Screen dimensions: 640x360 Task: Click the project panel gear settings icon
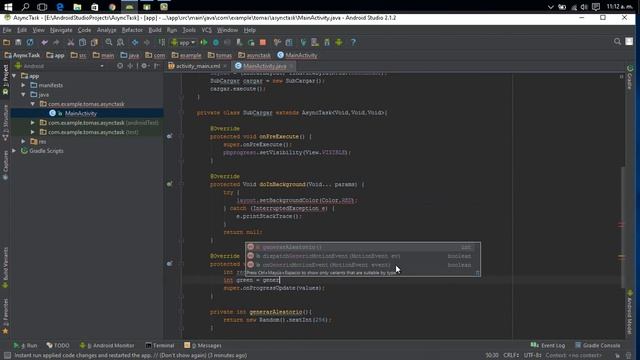tap(144, 66)
